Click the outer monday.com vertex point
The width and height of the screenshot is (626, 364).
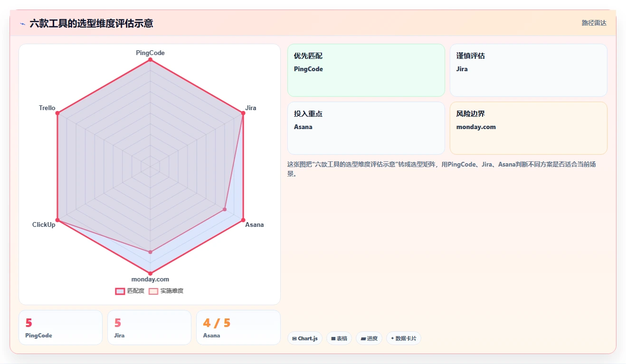(x=150, y=273)
